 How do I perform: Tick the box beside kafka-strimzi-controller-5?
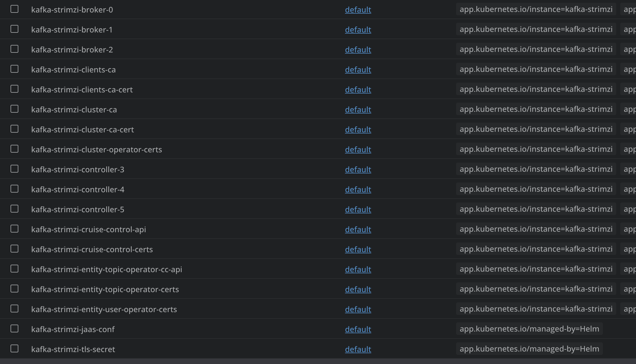[x=14, y=209]
